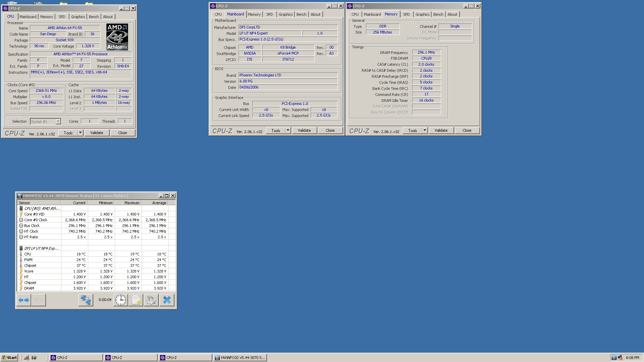644x362 pixels.
Task: Click the lightning icon beside the Vcore row
Action: coord(21,271)
